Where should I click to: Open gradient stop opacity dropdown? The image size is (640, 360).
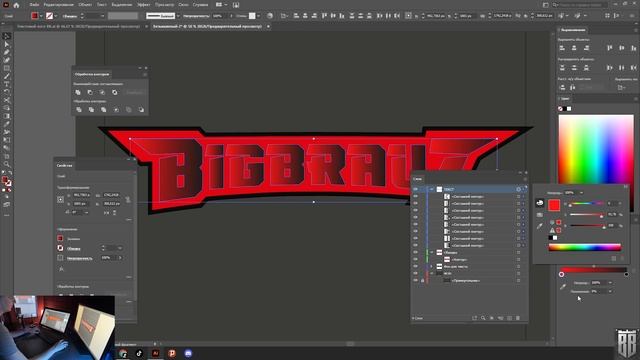tap(610, 283)
